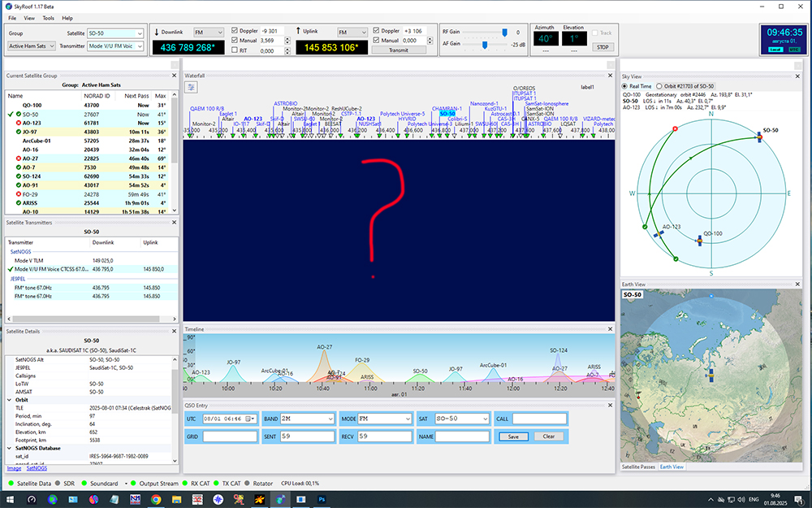Click the rotator STOP button
The width and height of the screenshot is (812, 508).
603,47
